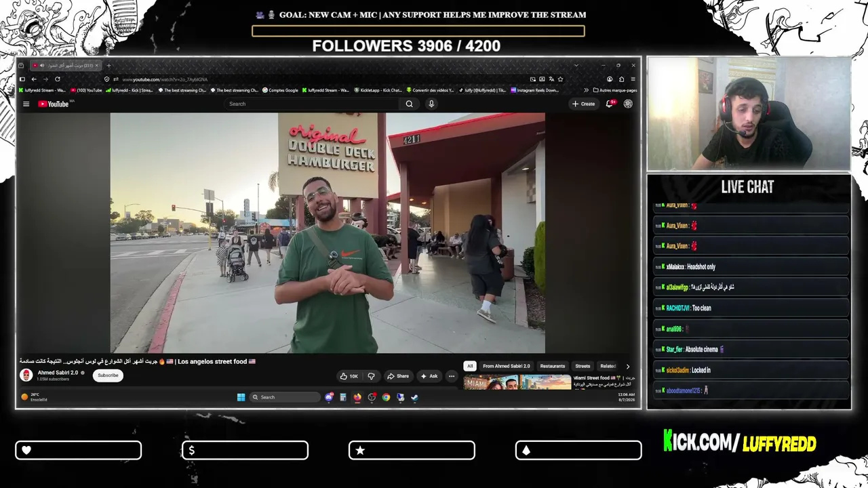Screen dimensions: 868x488
Task: Open the (100) YouTube bookmark
Action: click(86, 90)
